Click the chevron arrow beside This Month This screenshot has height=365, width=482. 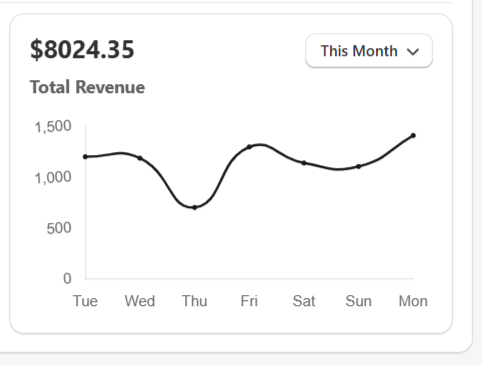click(413, 52)
